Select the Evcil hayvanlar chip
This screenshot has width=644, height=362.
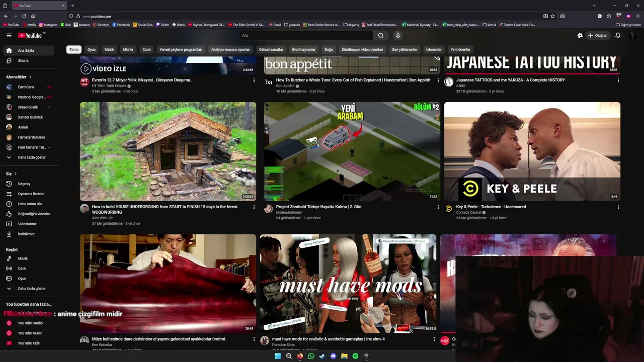click(304, 50)
